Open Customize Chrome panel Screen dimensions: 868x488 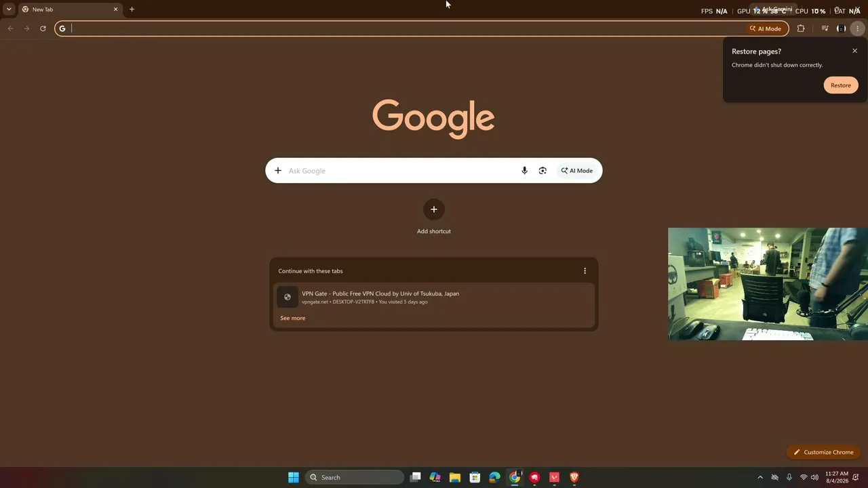coord(824,452)
